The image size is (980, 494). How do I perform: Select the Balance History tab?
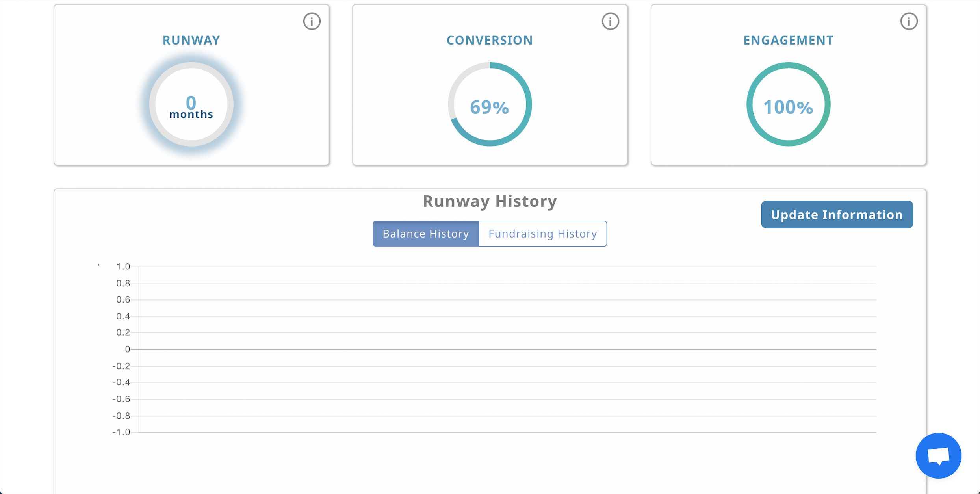(426, 234)
